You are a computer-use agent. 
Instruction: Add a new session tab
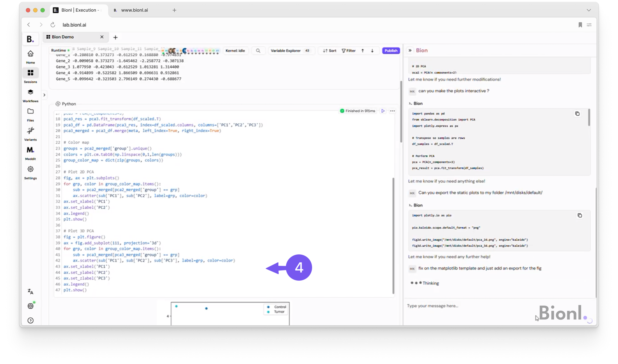pos(115,37)
